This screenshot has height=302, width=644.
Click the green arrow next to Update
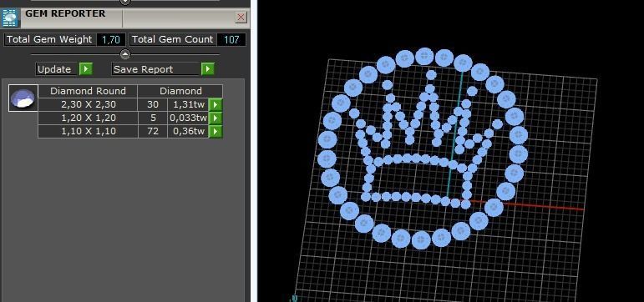[x=85, y=69]
